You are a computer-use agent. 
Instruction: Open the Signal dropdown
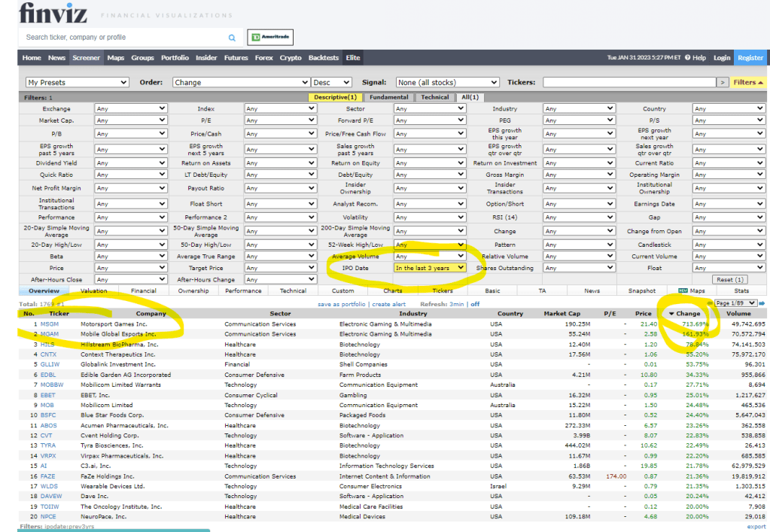tap(448, 83)
